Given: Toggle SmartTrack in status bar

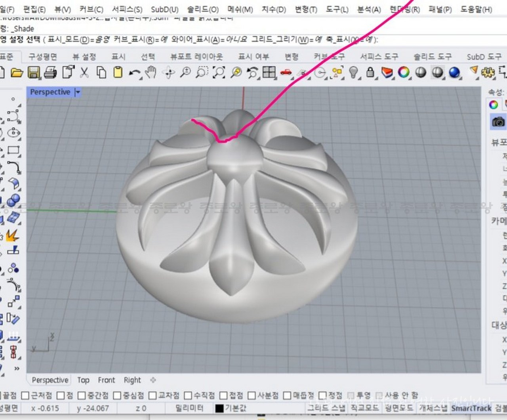Looking at the screenshot, I should 471,408.
